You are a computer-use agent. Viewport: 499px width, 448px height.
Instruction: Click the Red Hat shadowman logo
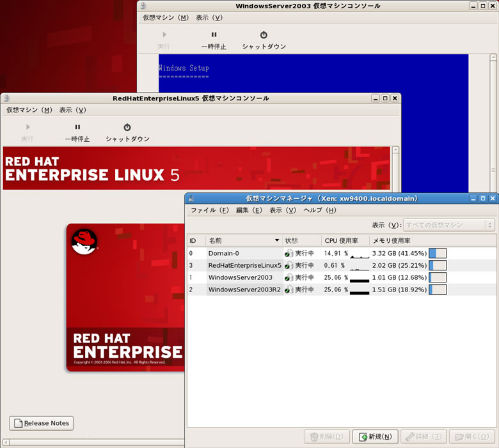coord(84,242)
